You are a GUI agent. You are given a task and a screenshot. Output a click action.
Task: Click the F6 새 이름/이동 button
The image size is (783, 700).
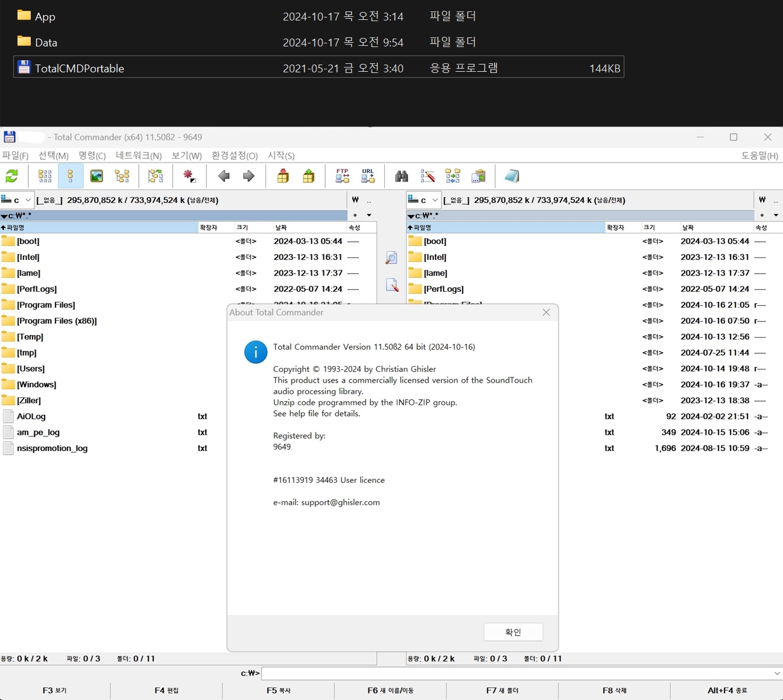390,690
